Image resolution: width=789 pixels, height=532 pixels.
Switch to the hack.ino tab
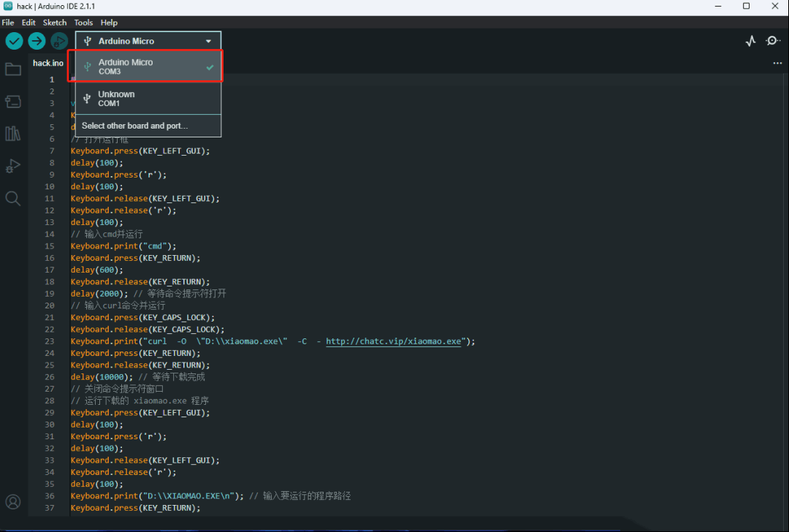(x=48, y=63)
